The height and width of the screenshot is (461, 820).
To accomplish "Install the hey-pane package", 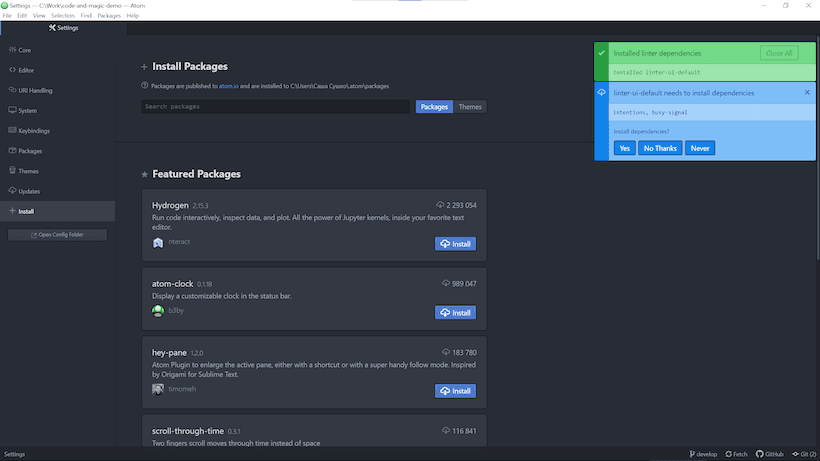I will click(x=455, y=391).
